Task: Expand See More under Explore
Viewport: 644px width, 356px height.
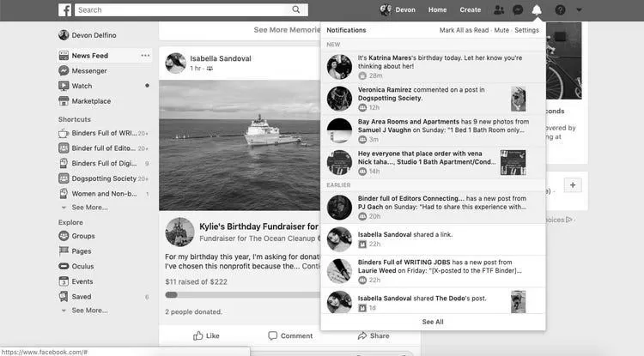Action: coord(89,311)
